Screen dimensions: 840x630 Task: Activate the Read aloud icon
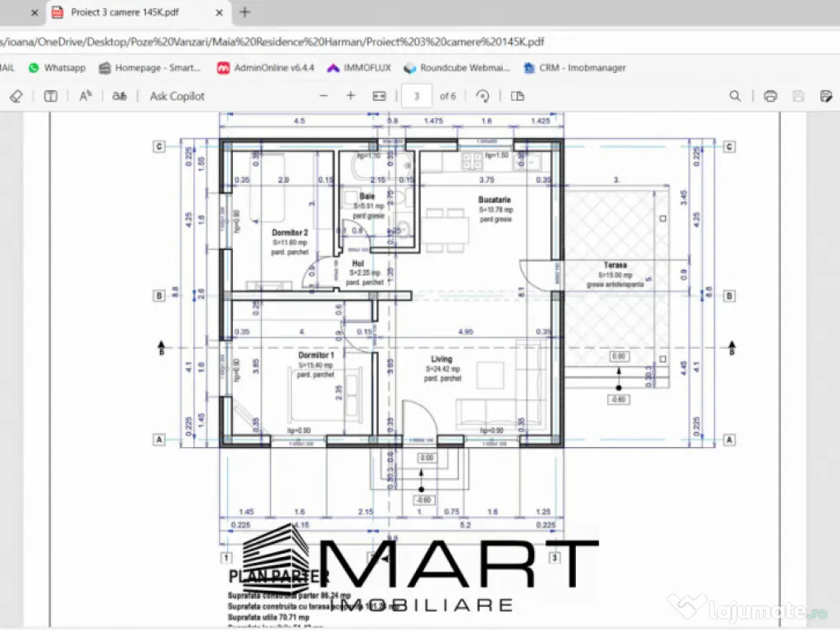[x=85, y=96]
